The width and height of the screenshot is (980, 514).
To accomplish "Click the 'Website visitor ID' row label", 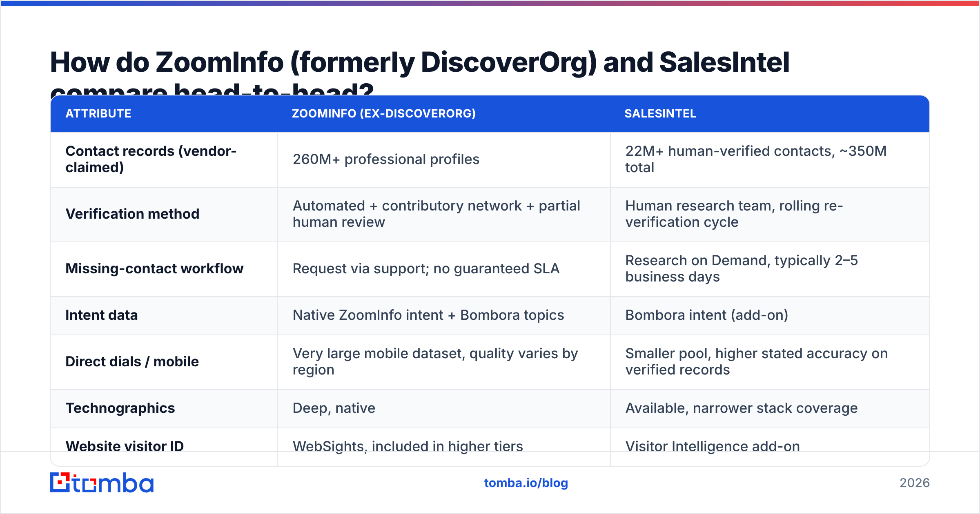I will [125, 446].
